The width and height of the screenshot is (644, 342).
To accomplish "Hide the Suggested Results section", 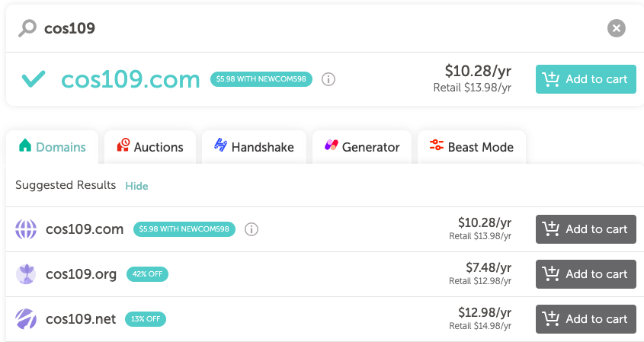I will coord(136,186).
